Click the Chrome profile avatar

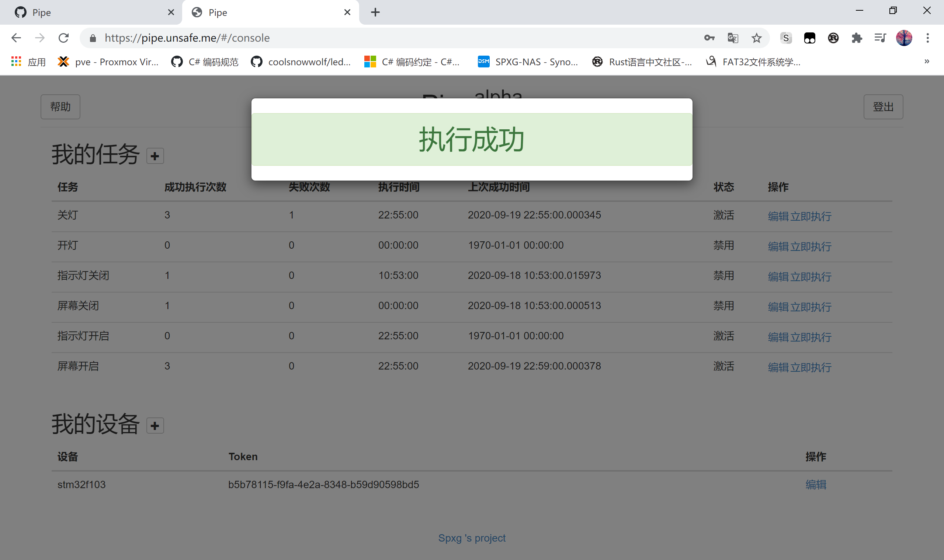pos(904,38)
